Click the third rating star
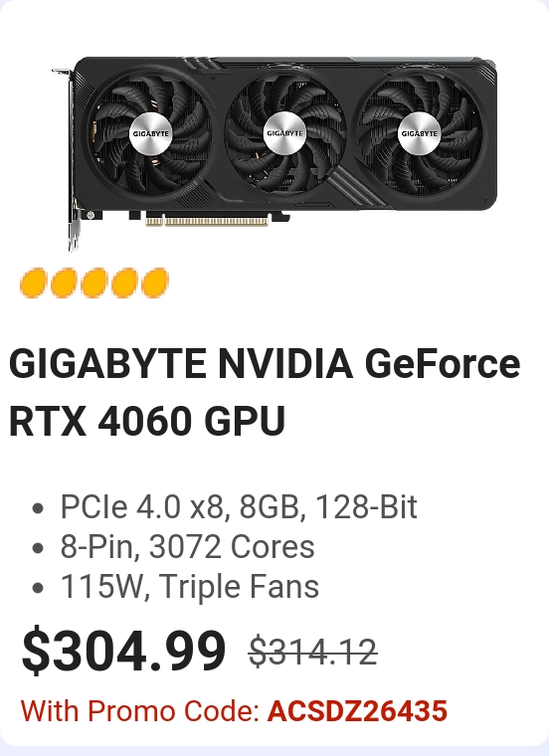Screen dimensions: 549x756 [x=94, y=283]
